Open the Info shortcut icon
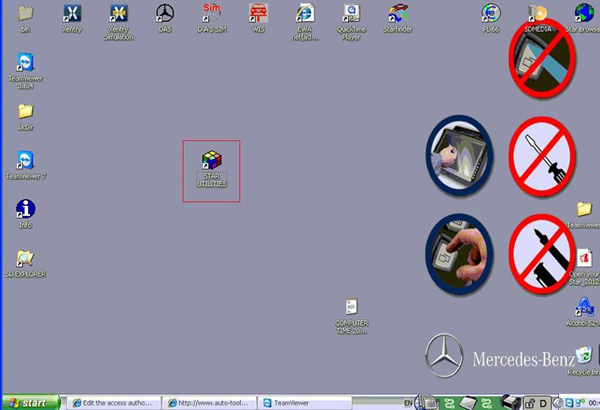 tap(25, 210)
